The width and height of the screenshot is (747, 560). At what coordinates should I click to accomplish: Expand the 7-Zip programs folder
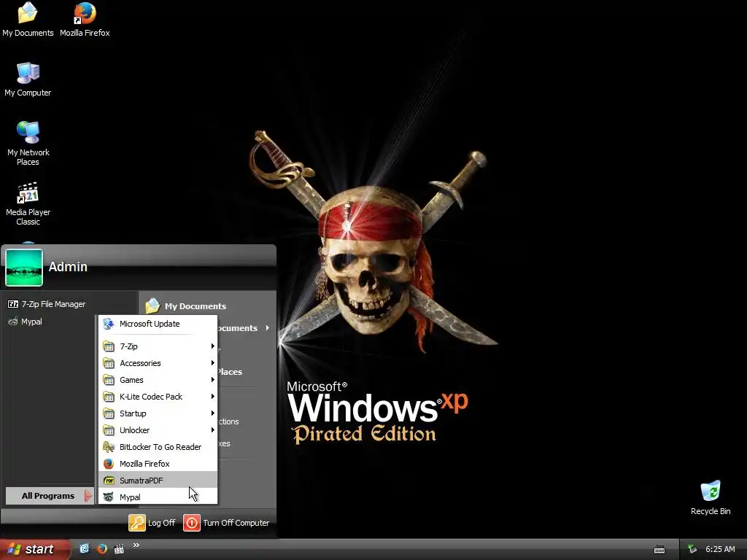(x=158, y=346)
